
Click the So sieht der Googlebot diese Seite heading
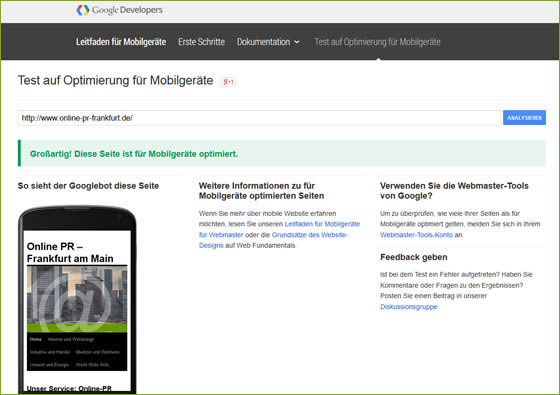point(88,186)
